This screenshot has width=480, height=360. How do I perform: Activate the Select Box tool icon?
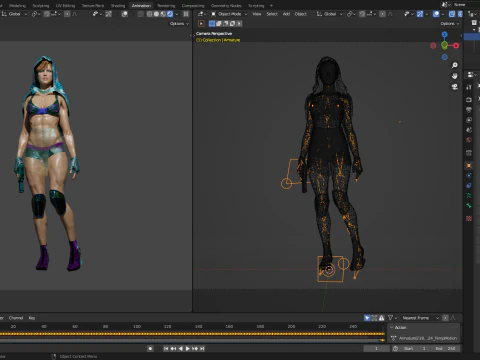pos(201,24)
